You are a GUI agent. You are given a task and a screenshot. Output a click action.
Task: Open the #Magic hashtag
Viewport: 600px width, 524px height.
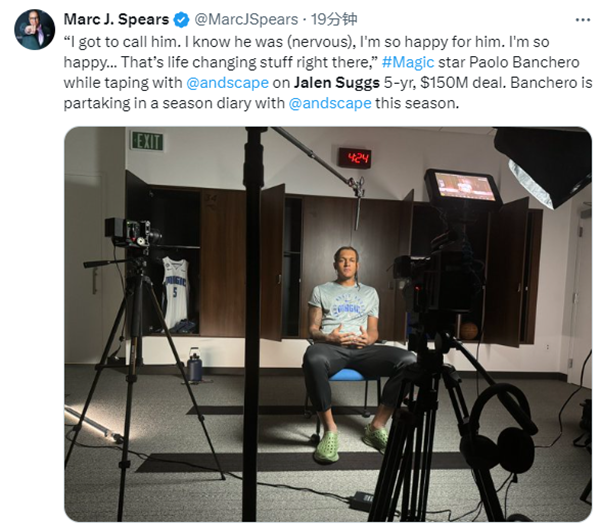(x=408, y=62)
